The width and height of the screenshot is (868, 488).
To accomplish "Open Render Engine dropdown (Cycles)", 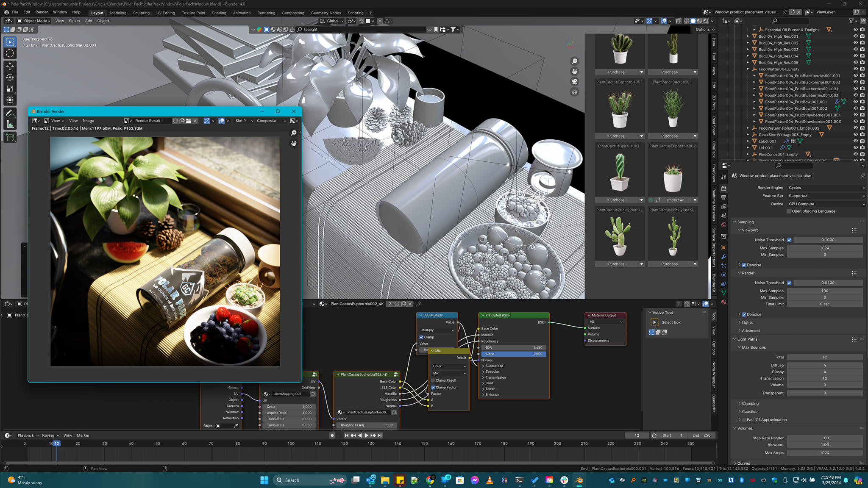I will pos(826,188).
